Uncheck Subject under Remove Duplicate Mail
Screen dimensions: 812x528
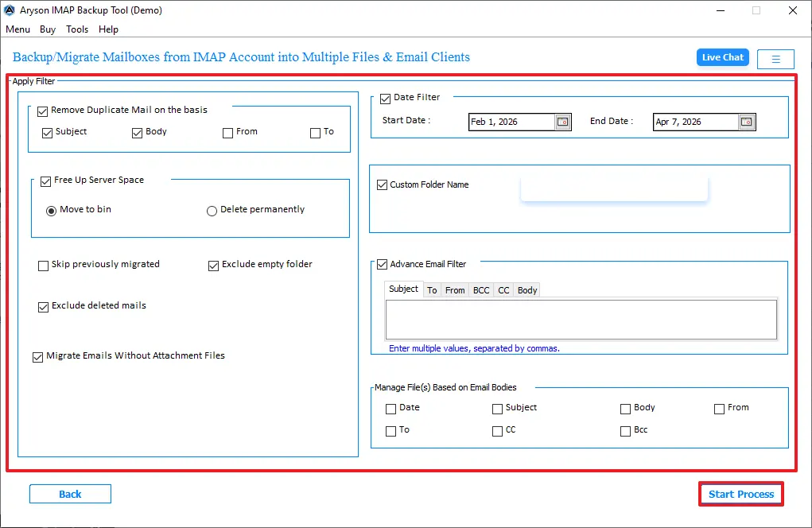coord(47,133)
